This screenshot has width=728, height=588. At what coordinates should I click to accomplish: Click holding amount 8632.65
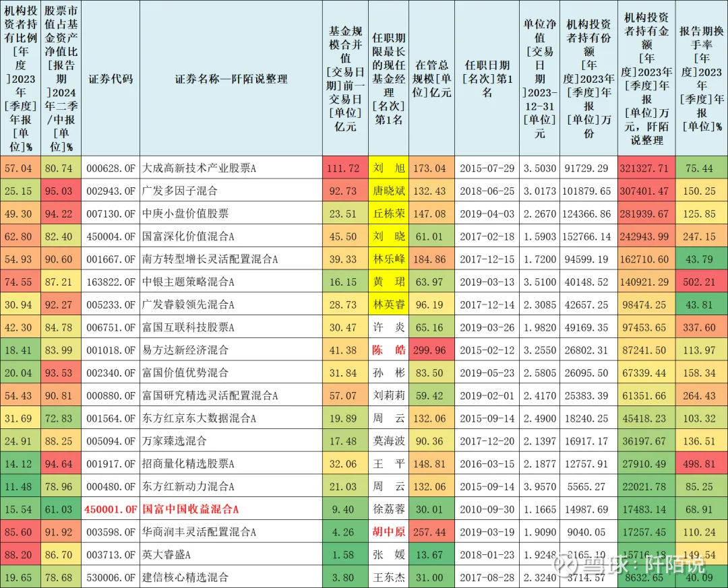tap(646, 577)
